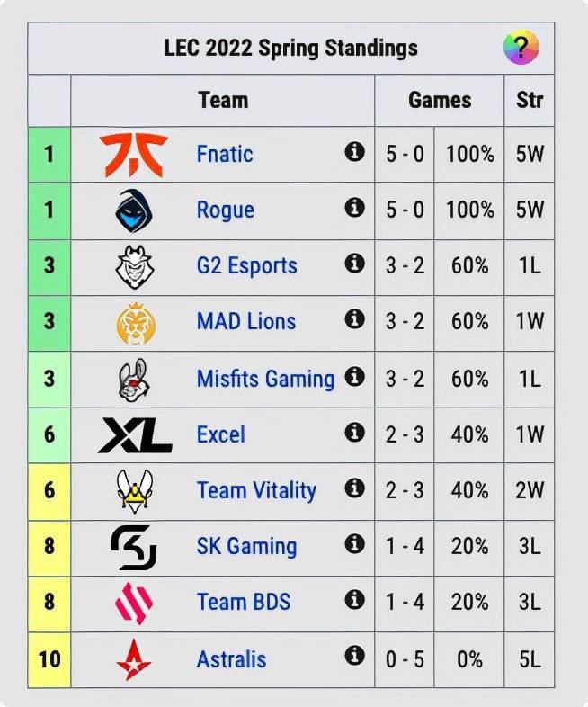Click the Team Vitality bee logo

135,490
